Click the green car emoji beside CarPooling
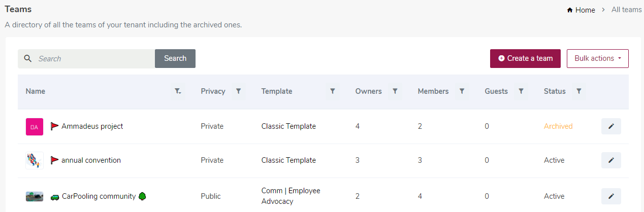Screen dimensions: 644x212 click(x=55, y=197)
